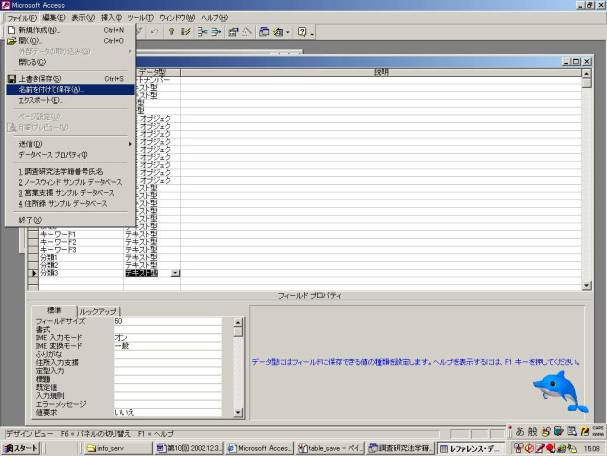Click the 値要求 value field
607x456 pixels.
click(168, 413)
